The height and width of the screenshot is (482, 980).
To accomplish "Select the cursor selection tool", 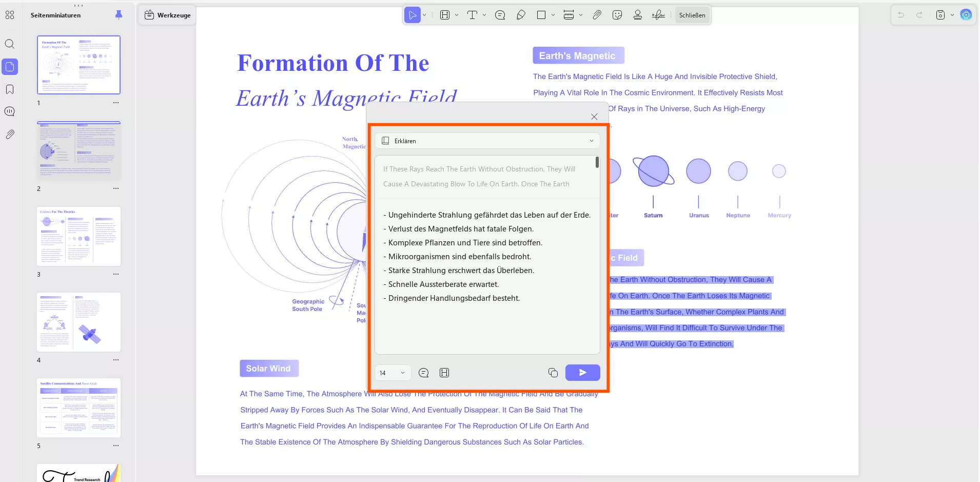I will (x=412, y=15).
